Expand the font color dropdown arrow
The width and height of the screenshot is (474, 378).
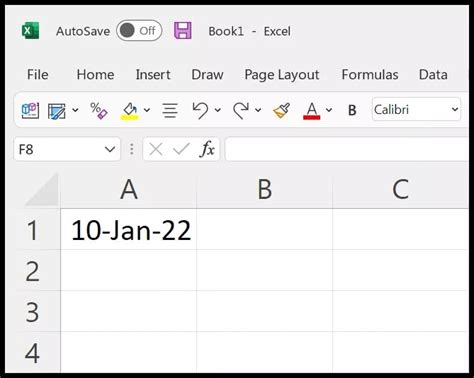point(329,110)
